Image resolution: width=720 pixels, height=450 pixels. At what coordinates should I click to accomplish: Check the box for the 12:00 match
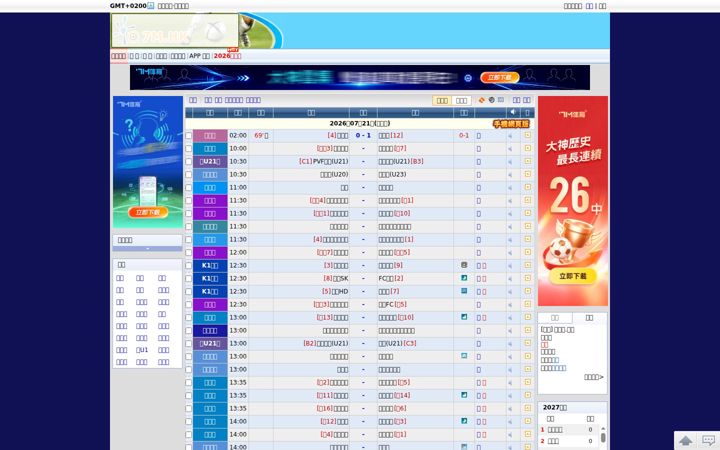click(x=188, y=253)
